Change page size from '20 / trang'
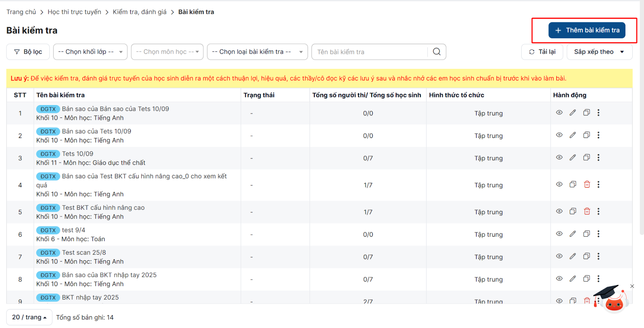 tap(29, 317)
